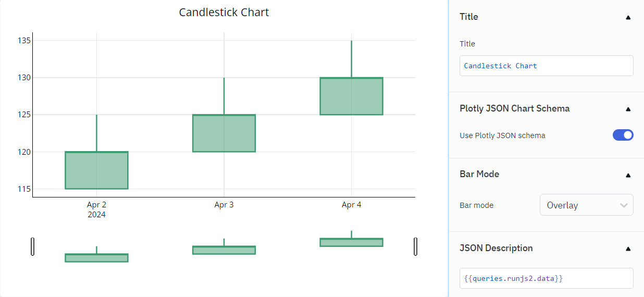The width and height of the screenshot is (644, 297).
Task: Click the Candlestick Chart heading text
Action: [224, 13]
